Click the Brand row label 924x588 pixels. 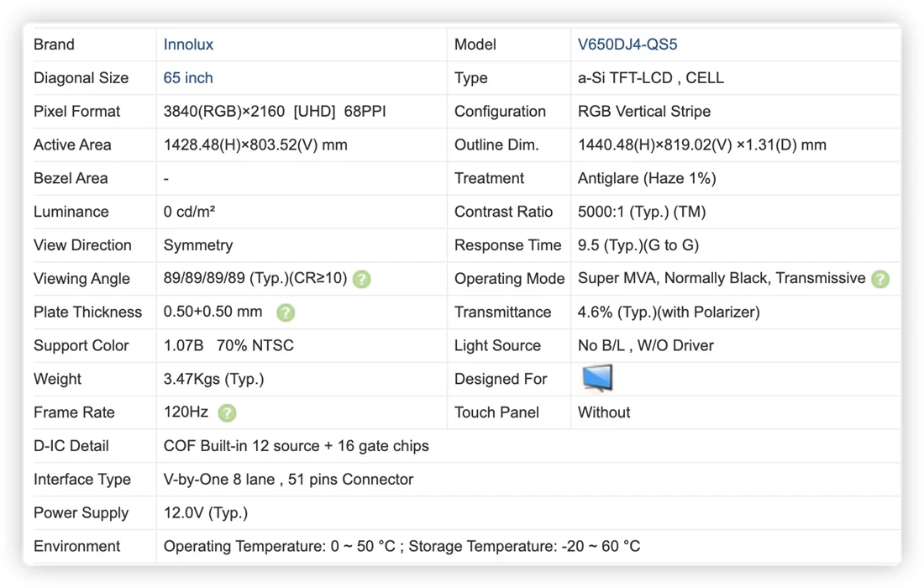tap(54, 45)
